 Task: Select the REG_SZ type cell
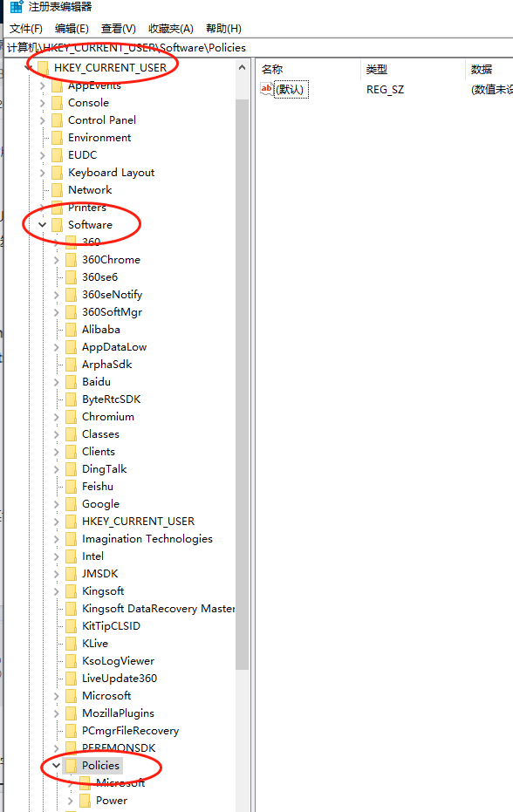point(385,90)
